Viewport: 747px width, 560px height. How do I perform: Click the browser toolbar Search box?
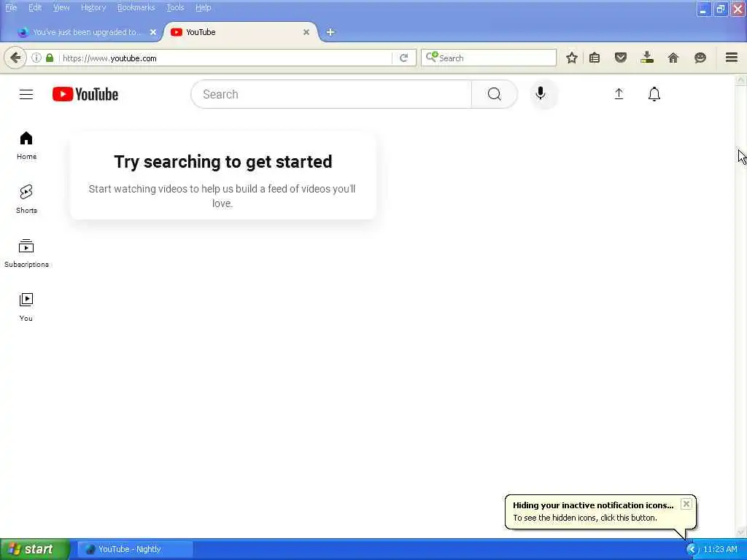point(489,58)
